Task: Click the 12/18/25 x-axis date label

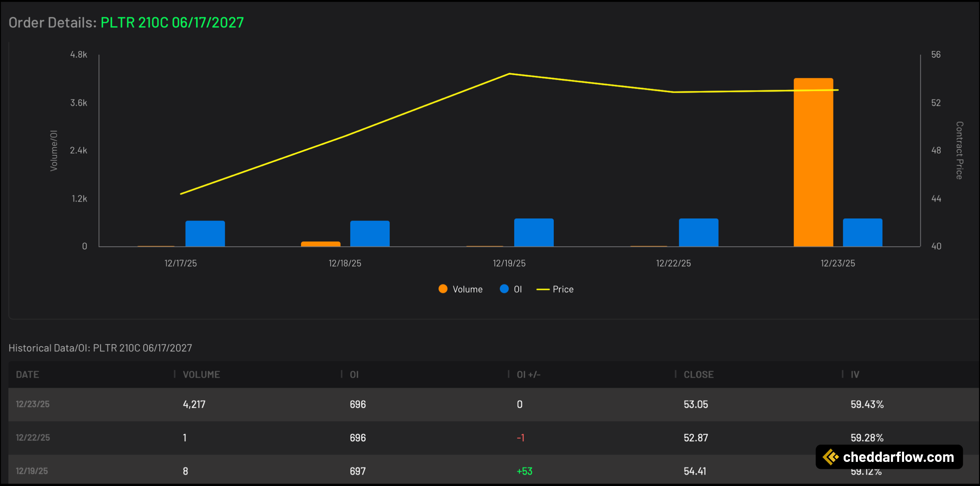Action: tap(345, 263)
